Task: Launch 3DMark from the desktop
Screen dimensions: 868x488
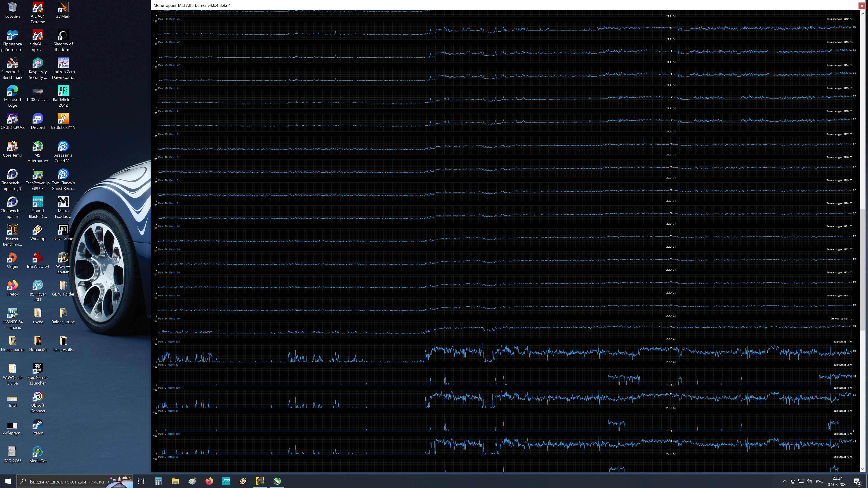Action: 63,10
